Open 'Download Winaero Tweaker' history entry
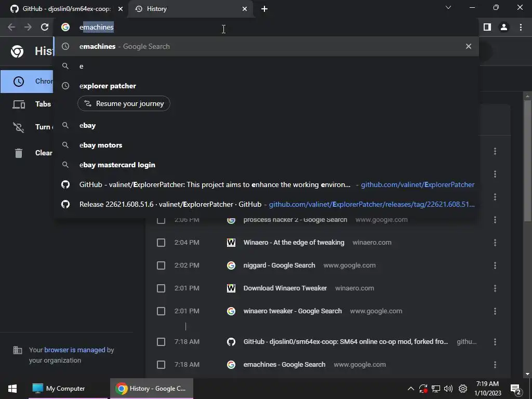532x399 pixels. [x=285, y=288]
